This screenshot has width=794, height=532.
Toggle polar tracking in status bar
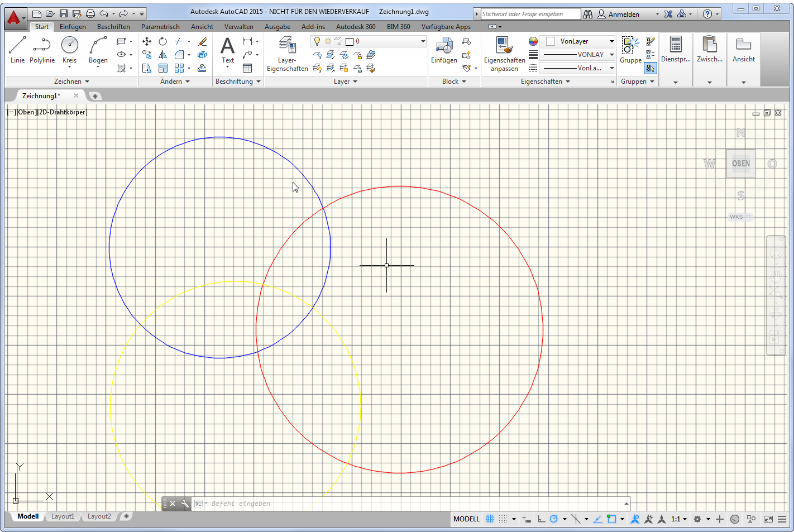click(554, 519)
